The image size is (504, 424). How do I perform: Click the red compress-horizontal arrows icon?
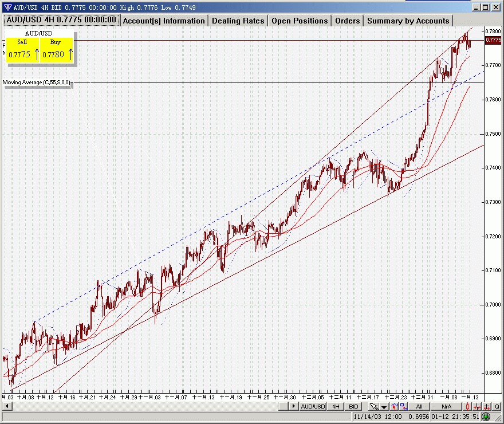477,406
